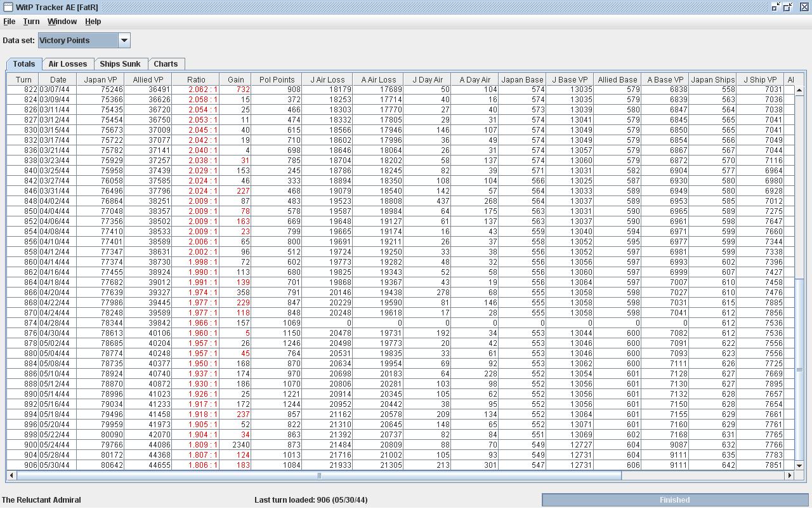The width and height of the screenshot is (812, 516).
Task: Click Japan VP value 80090
Action: (x=100, y=435)
